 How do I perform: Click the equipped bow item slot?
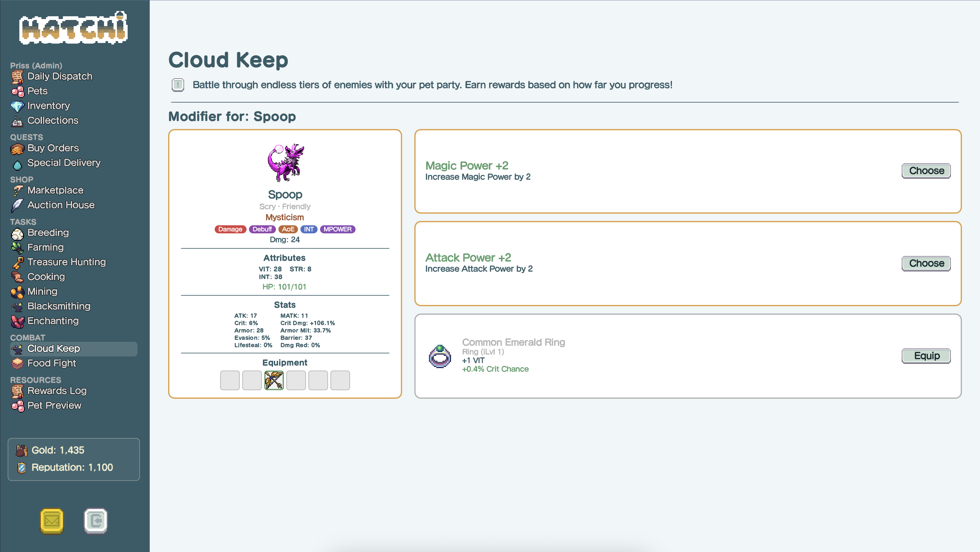click(274, 380)
